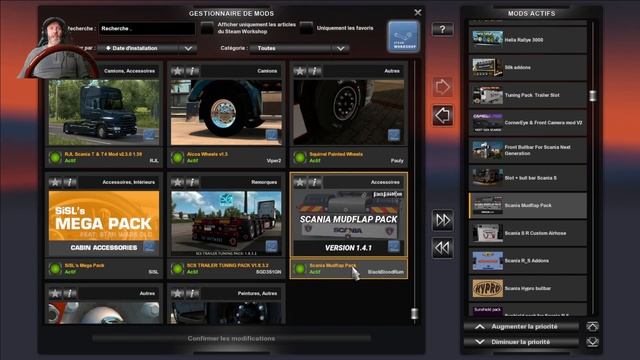Enable Uniquement les favoris checkbox

(306, 28)
